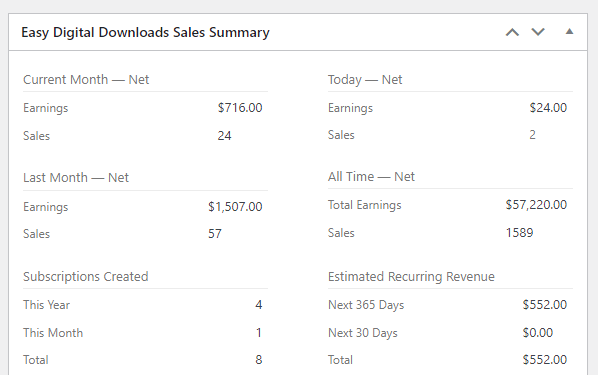This screenshot has width=598, height=375.
Task: Click the Next 365 Days label
Action: click(x=366, y=305)
